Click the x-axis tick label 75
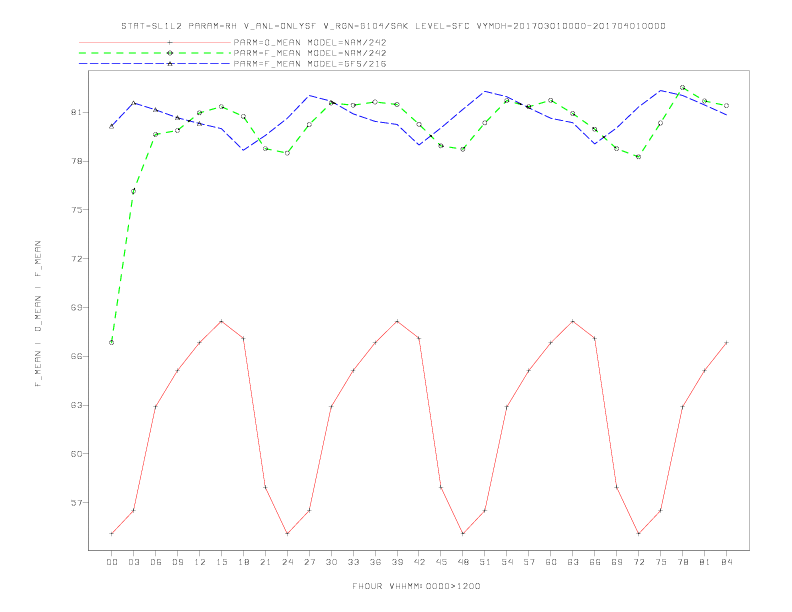Image resolution: width=792 pixels, height=612 pixels. [x=661, y=562]
